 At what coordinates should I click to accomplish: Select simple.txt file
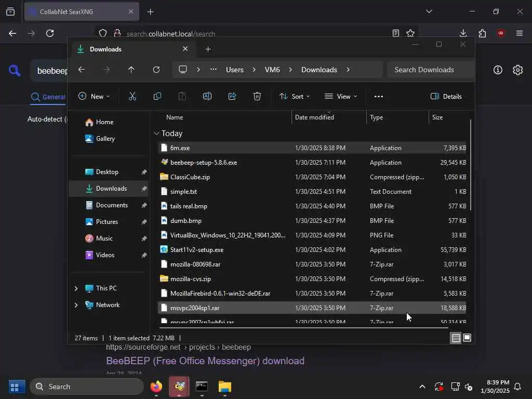point(312,192)
